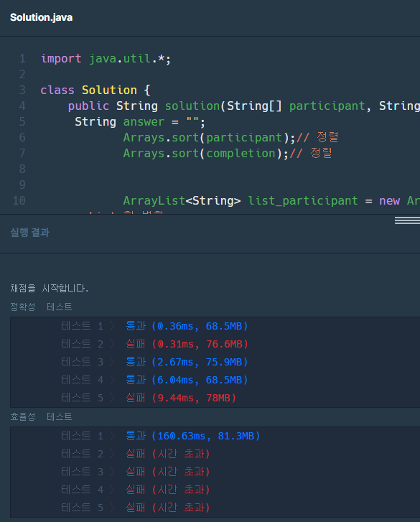Click line number 10 in gutter
The width and height of the screenshot is (420, 522).
pos(19,201)
